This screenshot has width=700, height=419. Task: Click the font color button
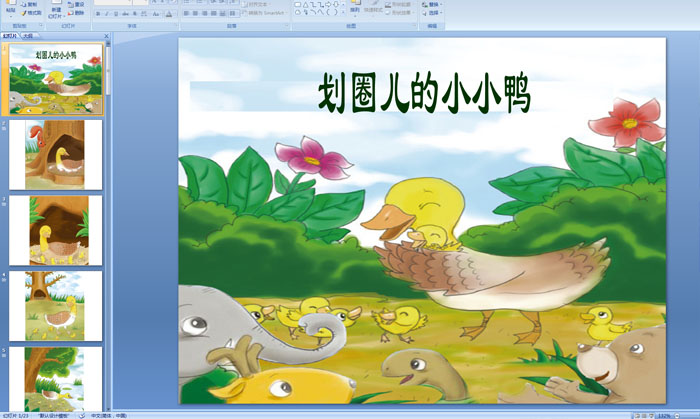pos(169,14)
